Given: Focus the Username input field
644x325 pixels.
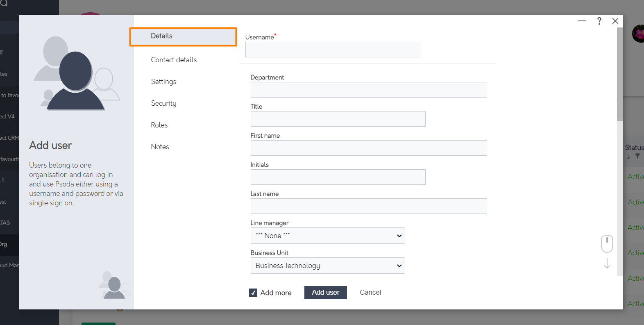Looking at the screenshot, I should 332,50.
